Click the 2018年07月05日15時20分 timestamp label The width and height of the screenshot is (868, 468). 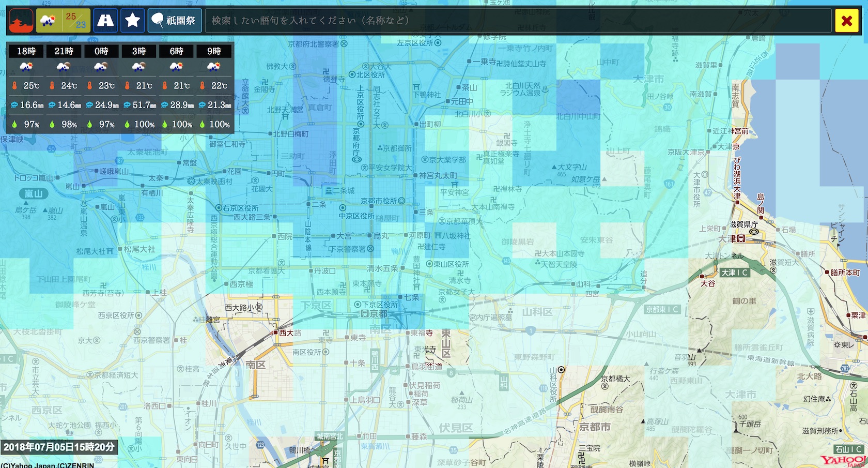(x=59, y=447)
